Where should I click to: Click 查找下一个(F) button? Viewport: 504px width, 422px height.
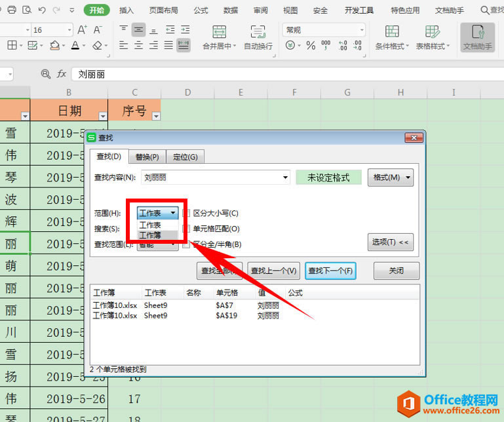330,271
